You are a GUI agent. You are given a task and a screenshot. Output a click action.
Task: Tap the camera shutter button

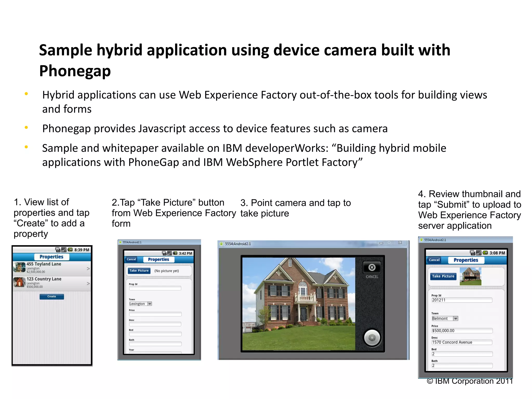pyautogui.click(x=372, y=337)
